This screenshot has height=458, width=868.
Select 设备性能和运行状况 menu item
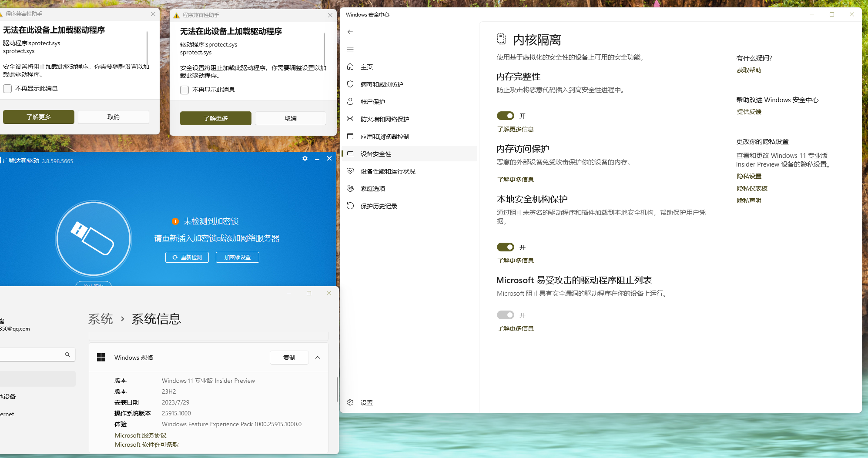[x=388, y=171]
